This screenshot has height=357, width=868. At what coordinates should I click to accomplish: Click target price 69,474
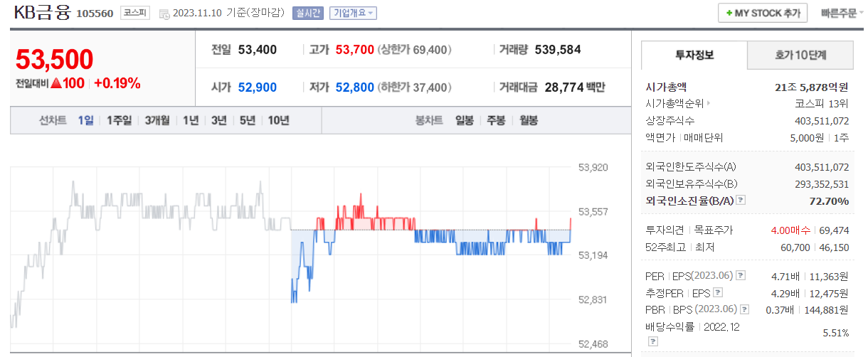(835, 230)
